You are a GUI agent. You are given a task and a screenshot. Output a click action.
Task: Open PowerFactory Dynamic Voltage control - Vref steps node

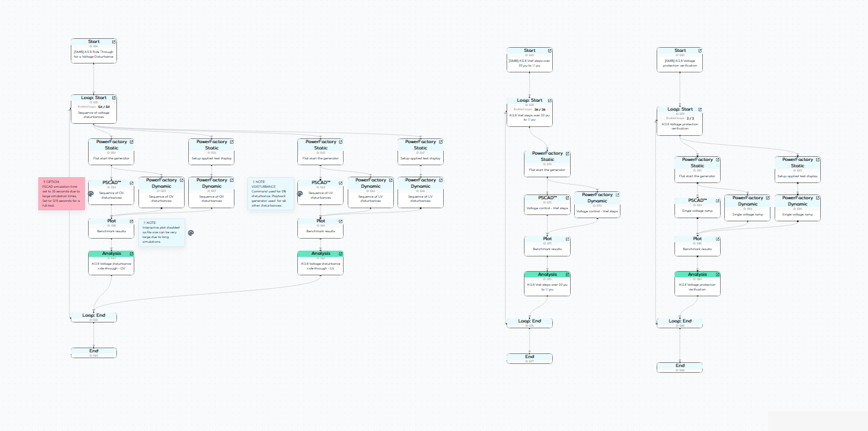[x=618, y=195]
